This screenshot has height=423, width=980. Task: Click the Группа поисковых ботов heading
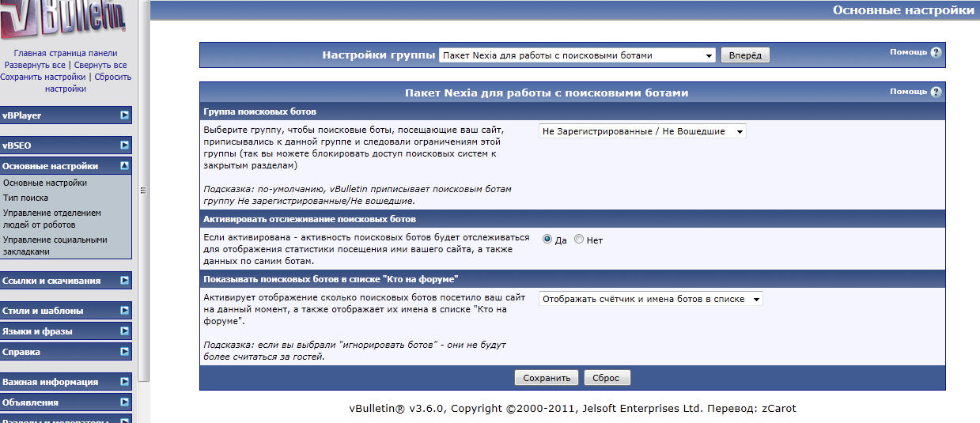tap(260, 111)
